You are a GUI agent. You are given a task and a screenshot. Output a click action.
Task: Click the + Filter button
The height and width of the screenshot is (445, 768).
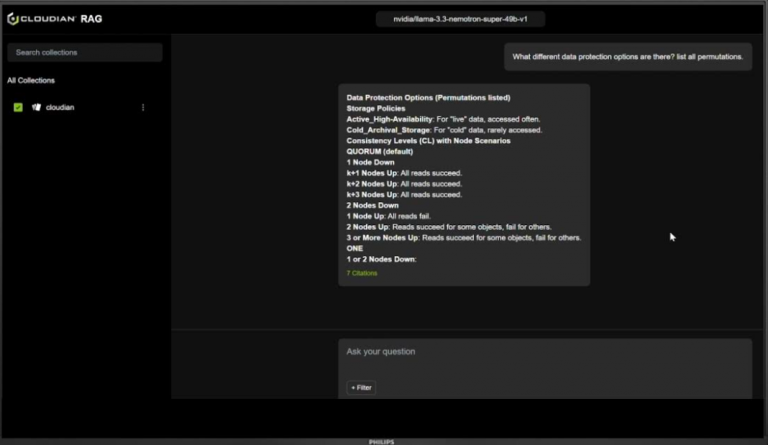click(x=361, y=387)
